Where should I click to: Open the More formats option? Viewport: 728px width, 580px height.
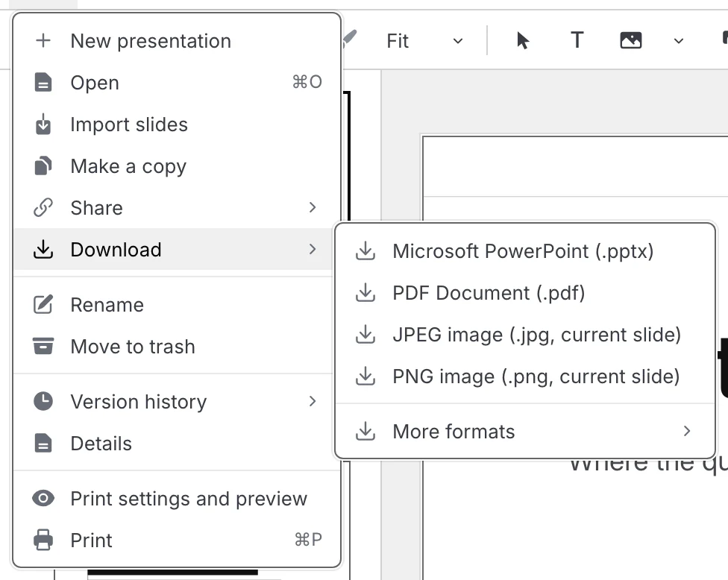tap(525, 431)
